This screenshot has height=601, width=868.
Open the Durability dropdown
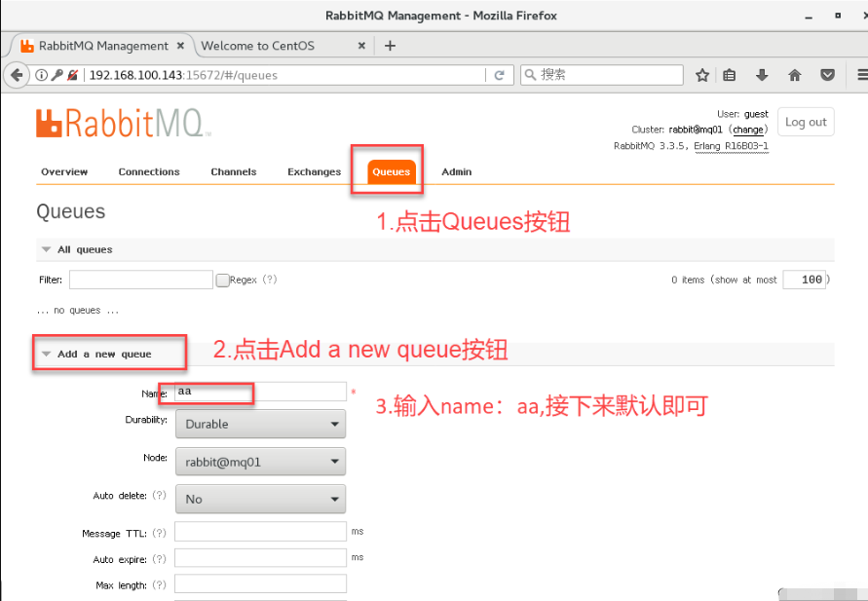(x=260, y=424)
